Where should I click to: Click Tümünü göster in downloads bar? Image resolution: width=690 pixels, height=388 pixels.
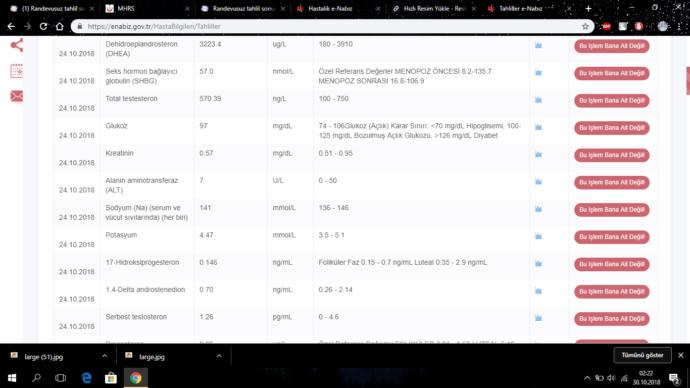642,355
